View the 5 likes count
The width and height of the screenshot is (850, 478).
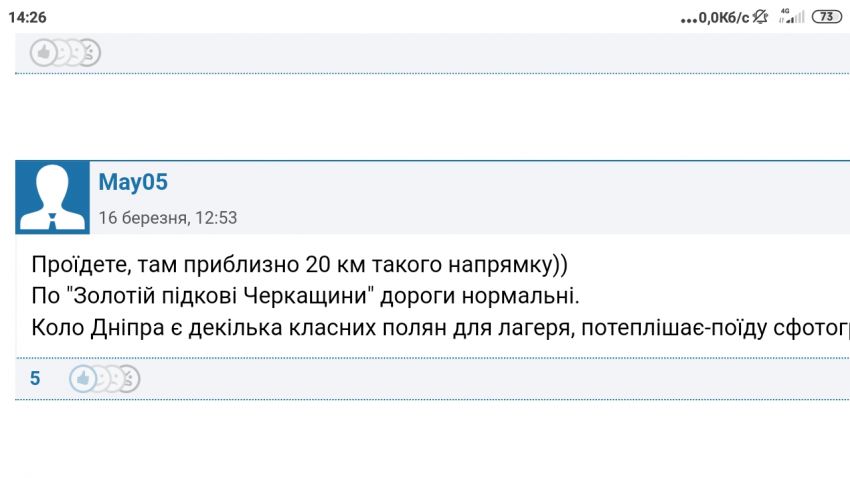point(35,378)
